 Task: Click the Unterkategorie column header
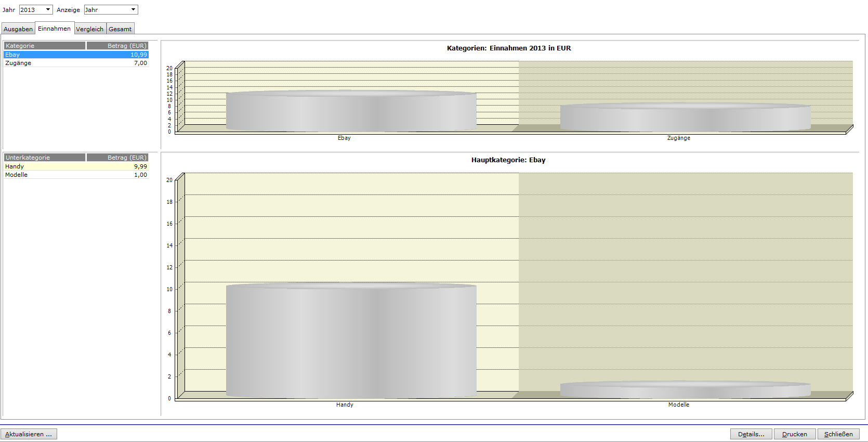[45, 158]
